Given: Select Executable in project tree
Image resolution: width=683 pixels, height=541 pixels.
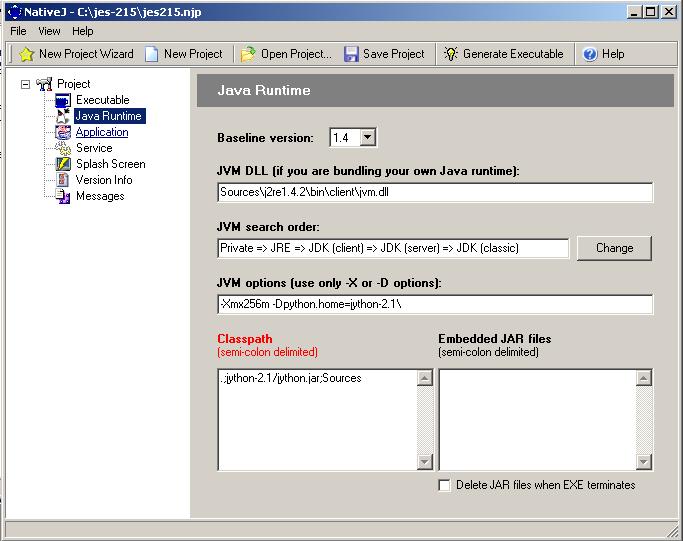Looking at the screenshot, I should [x=103, y=100].
